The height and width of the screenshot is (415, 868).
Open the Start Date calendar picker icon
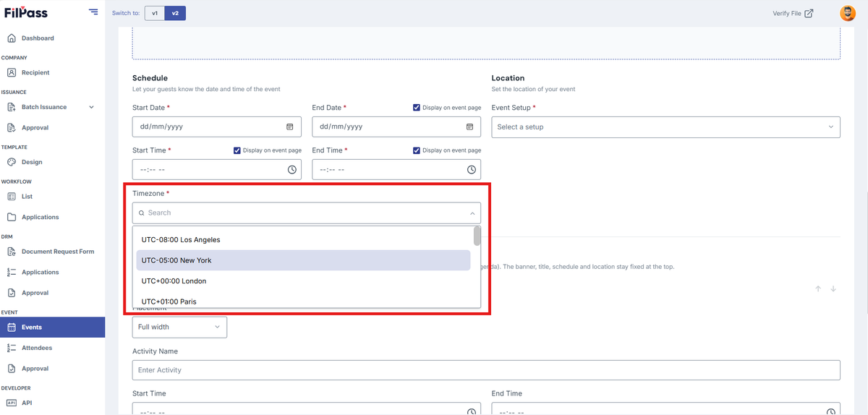[290, 127]
